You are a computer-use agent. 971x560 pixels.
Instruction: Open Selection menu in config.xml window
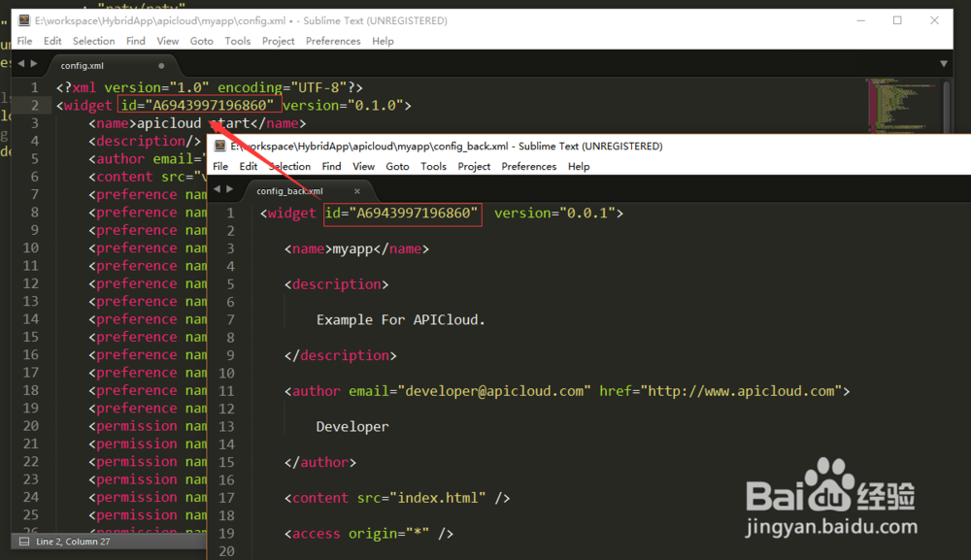(93, 41)
